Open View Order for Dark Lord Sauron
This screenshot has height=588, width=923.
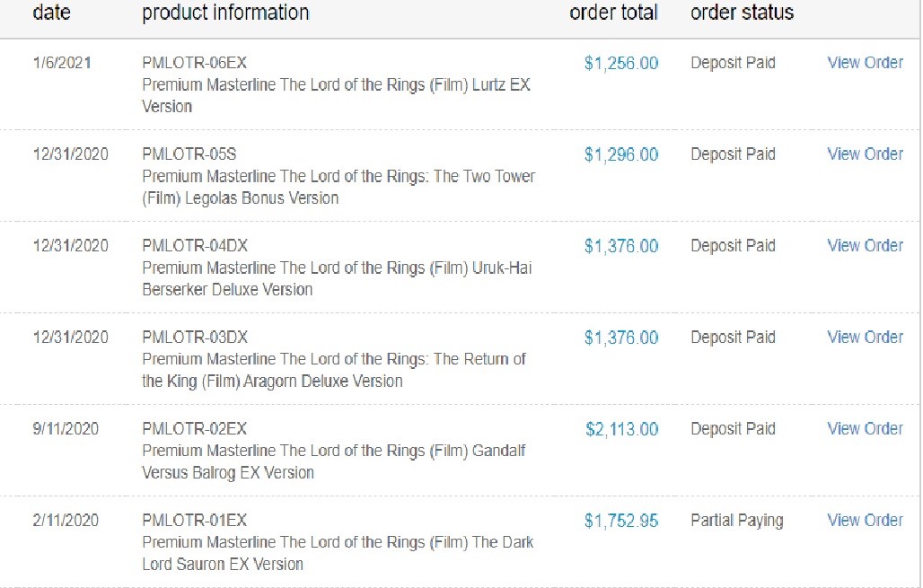865,520
